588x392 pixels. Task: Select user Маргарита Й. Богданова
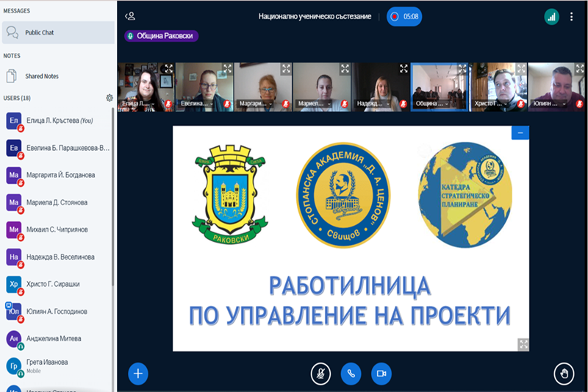coord(57,175)
